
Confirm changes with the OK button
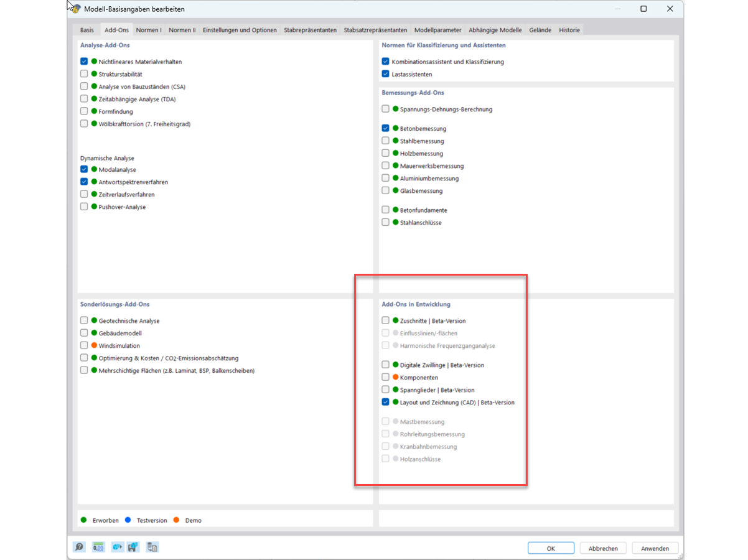551,548
